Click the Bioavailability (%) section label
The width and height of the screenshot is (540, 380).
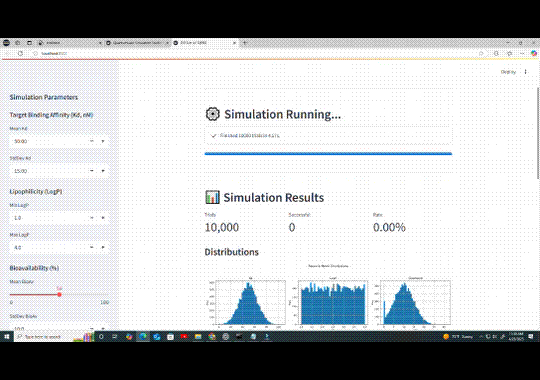point(34,268)
